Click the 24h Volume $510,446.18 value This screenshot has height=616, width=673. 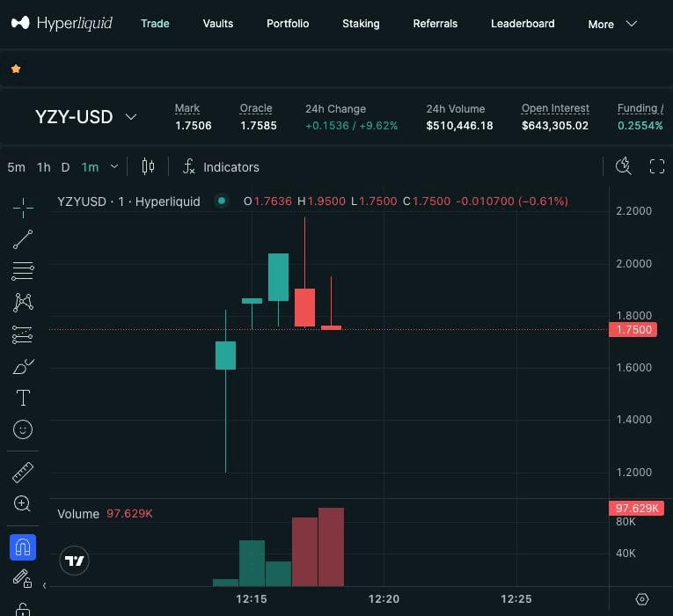click(x=460, y=126)
